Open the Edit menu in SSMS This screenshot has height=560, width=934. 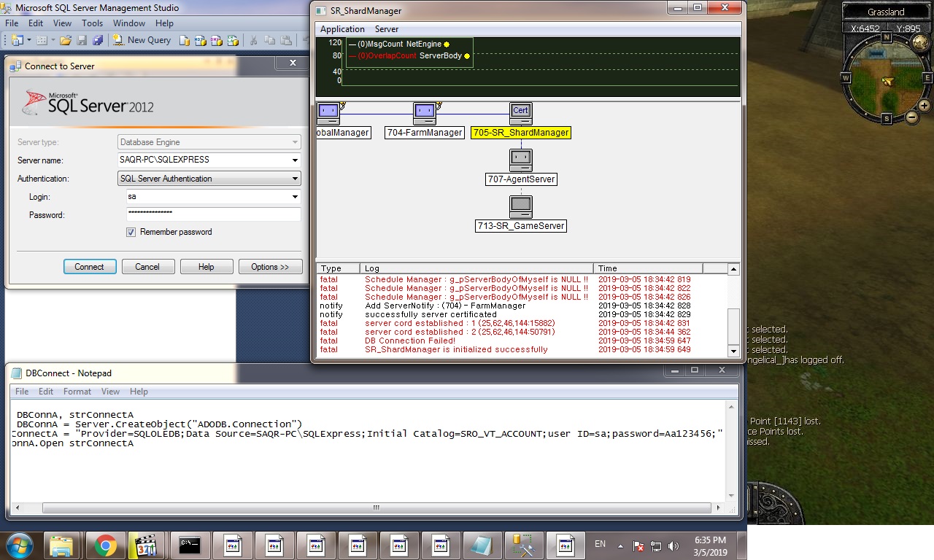click(x=34, y=23)
